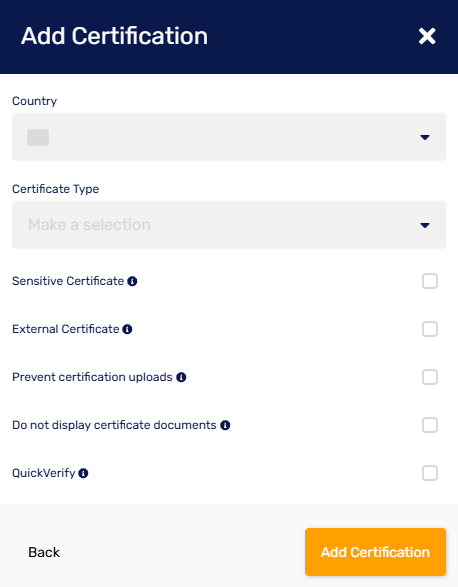Click the Certificate Type dropdown caret
This screenshot has height=587, width=458.
click(425, 225)
